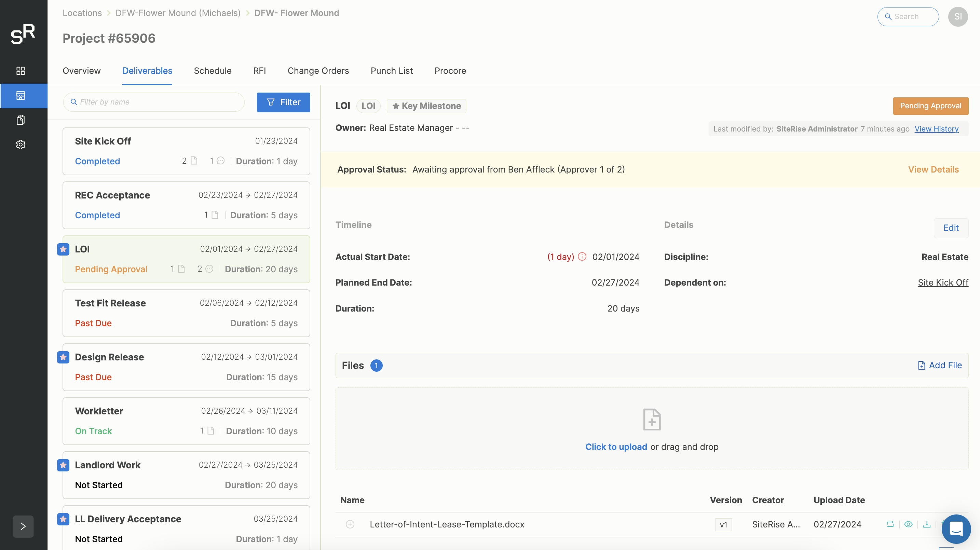The height and width of the screenshot is (550, 980).
Task: Open the Change Orders tab
Action: click(318, 71)
